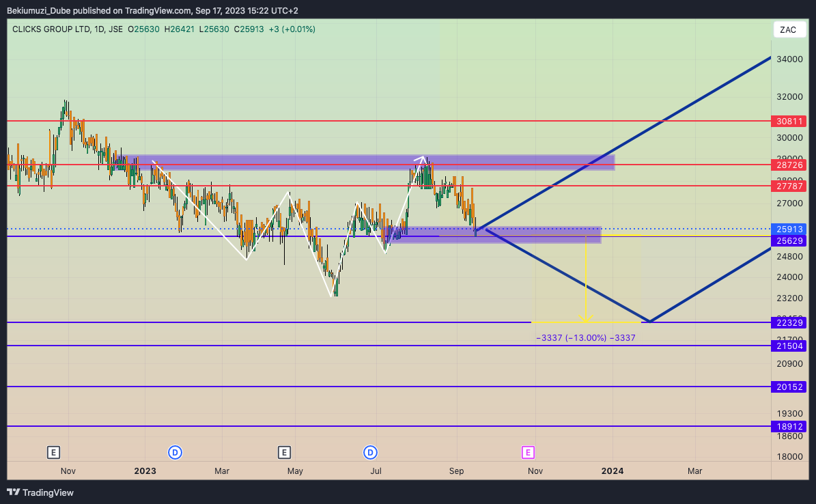Screen dimensions: 816x504
Task: Click the TradingView logo at bottom left
Action: coord(40,492)
